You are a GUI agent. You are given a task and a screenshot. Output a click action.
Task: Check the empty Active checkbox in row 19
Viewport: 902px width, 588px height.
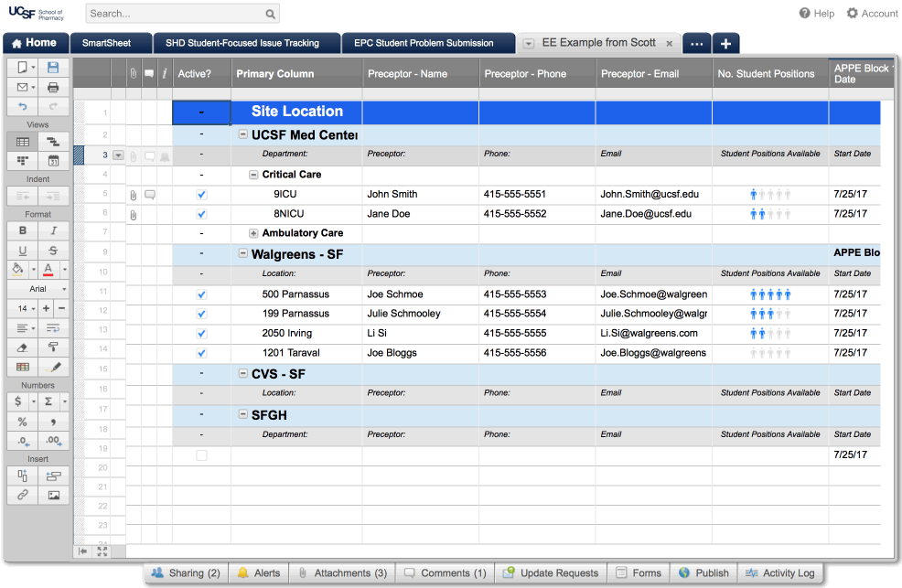coord(201,454)
